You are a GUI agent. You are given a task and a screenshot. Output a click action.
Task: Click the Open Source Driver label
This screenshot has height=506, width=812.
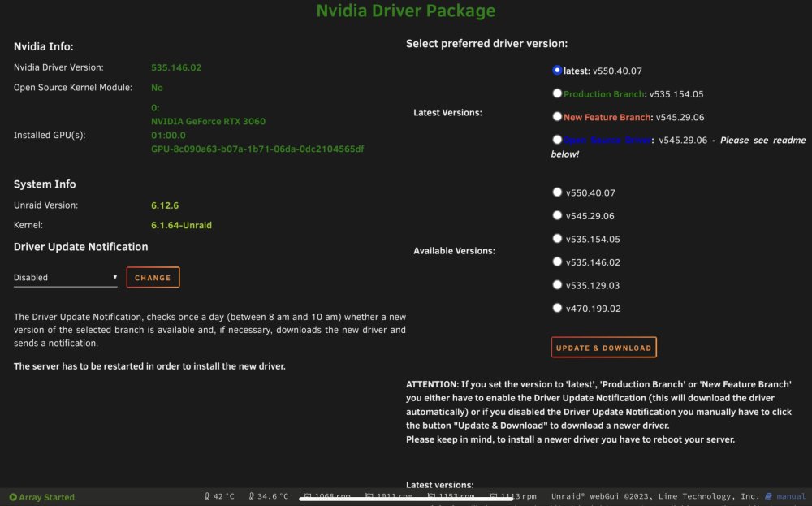tap(607, 141)
